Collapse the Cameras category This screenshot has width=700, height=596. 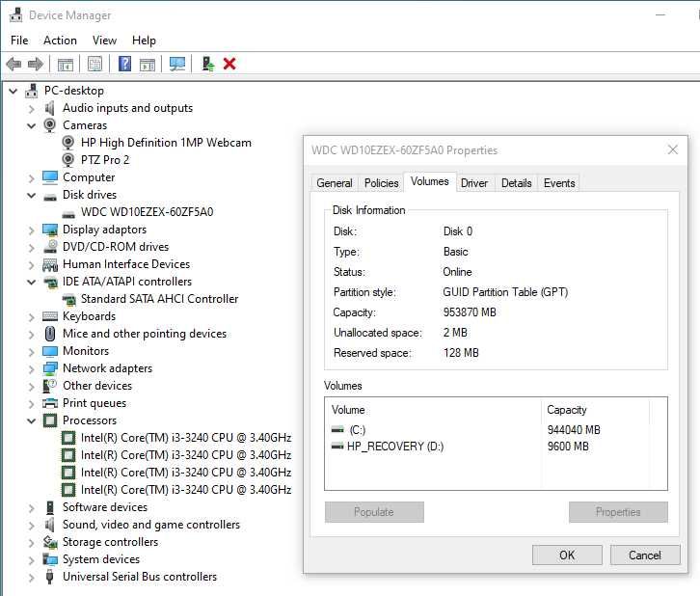31,126
